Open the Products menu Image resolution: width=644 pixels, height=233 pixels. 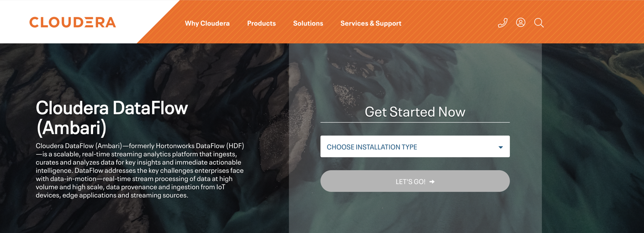point(261,23)
